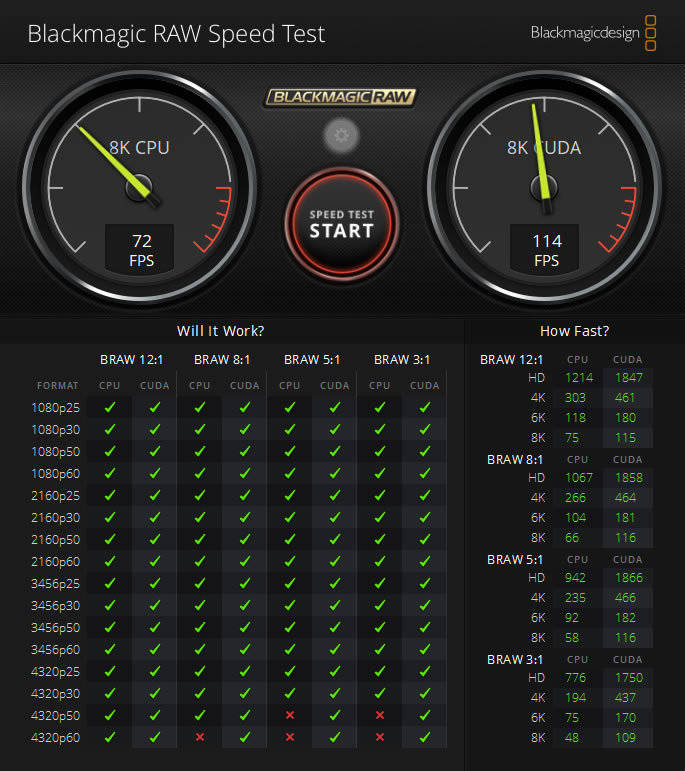Click red cross for 4320p50 BRAW 5:1 CPU

(x=290, y=715)
